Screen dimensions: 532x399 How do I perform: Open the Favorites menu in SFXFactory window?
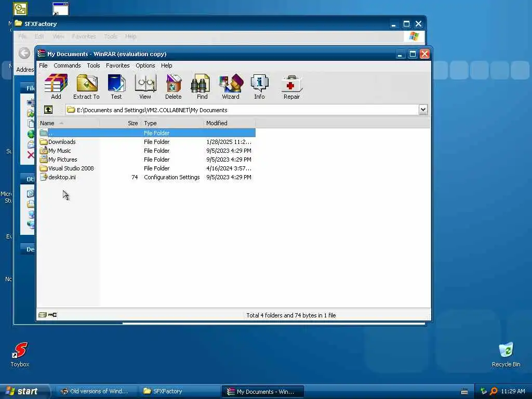click(84, 36)
